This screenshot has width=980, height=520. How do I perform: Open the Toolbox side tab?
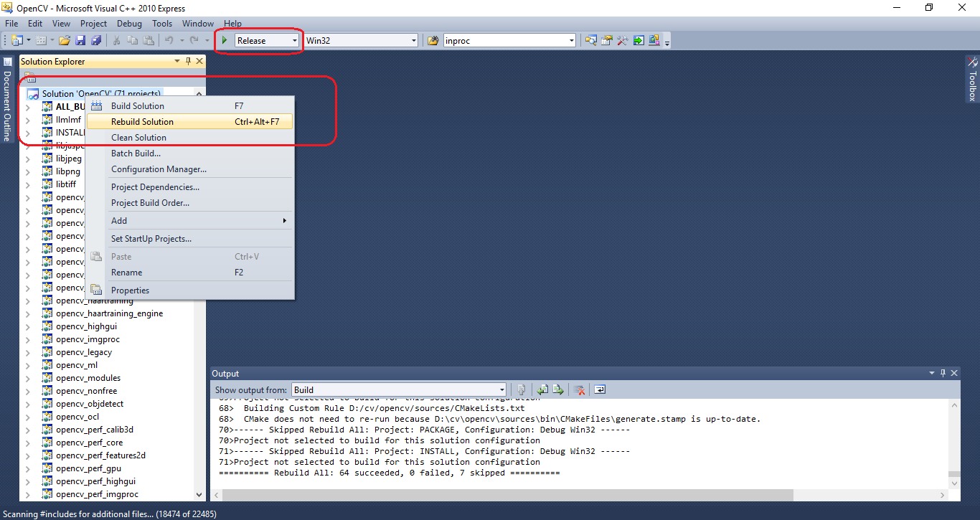point(972,80)
